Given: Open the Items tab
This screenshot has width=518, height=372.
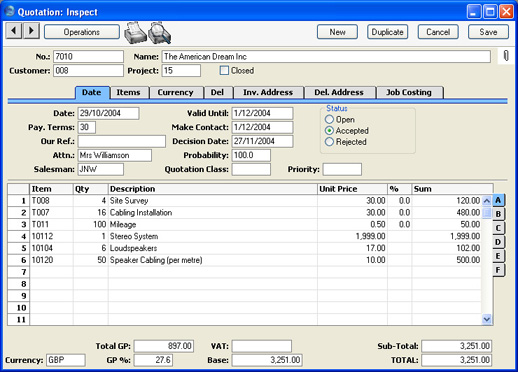Looking at the screenshot, I should click(128, 92).
